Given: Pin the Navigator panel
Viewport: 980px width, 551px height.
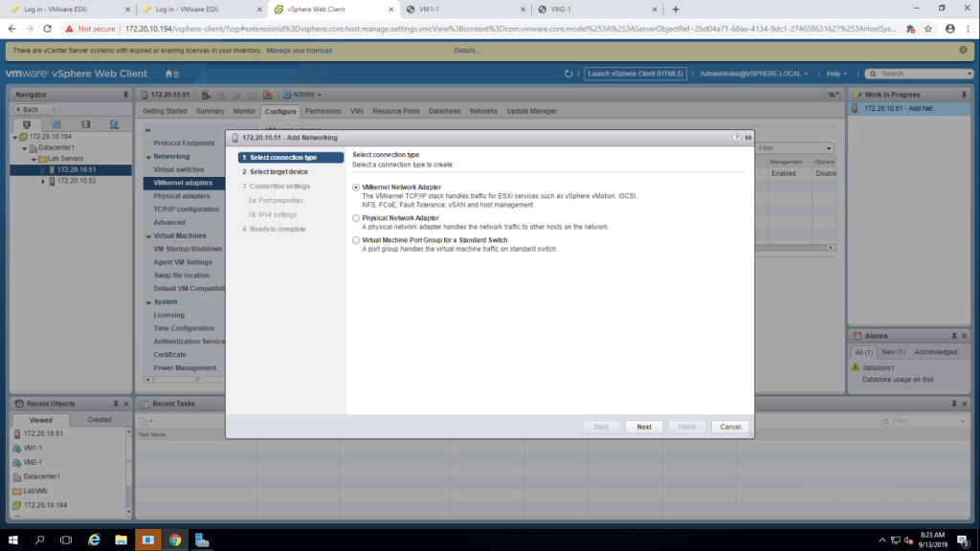Looking at the screenshot, I should click(x=125, y=95).
